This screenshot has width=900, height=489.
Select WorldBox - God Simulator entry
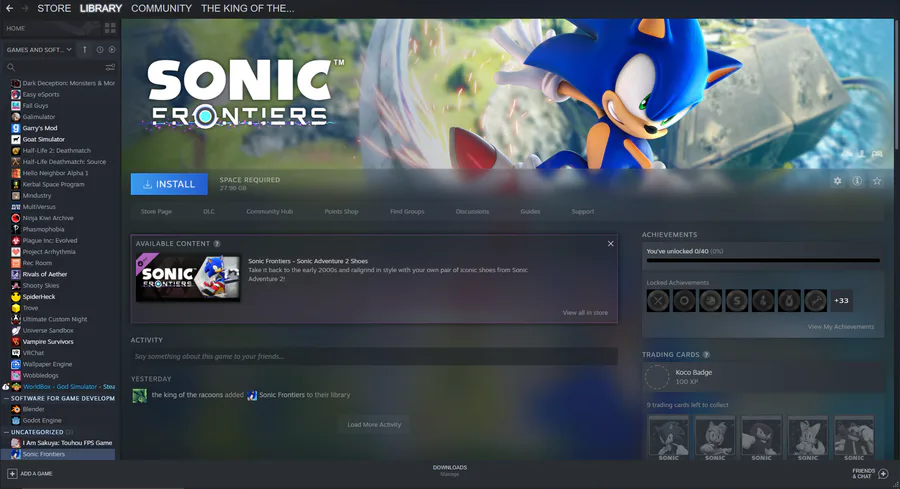pos(63,387)
